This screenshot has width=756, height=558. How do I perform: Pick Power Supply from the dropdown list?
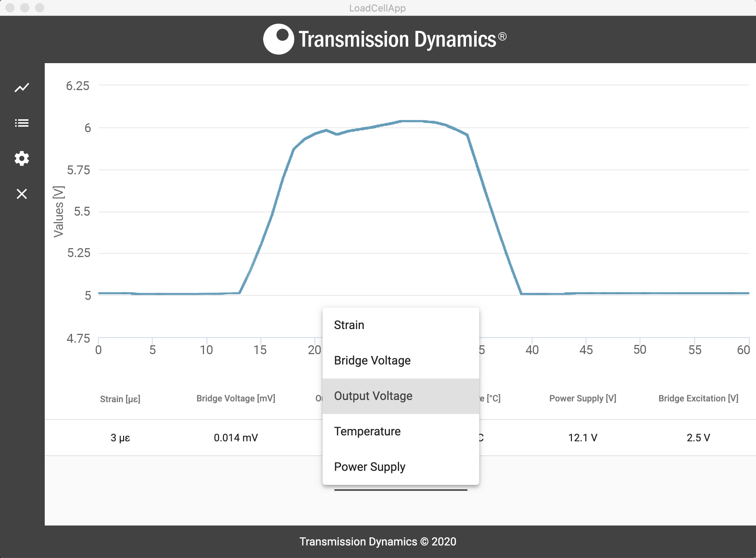click(x=369, y=466)
